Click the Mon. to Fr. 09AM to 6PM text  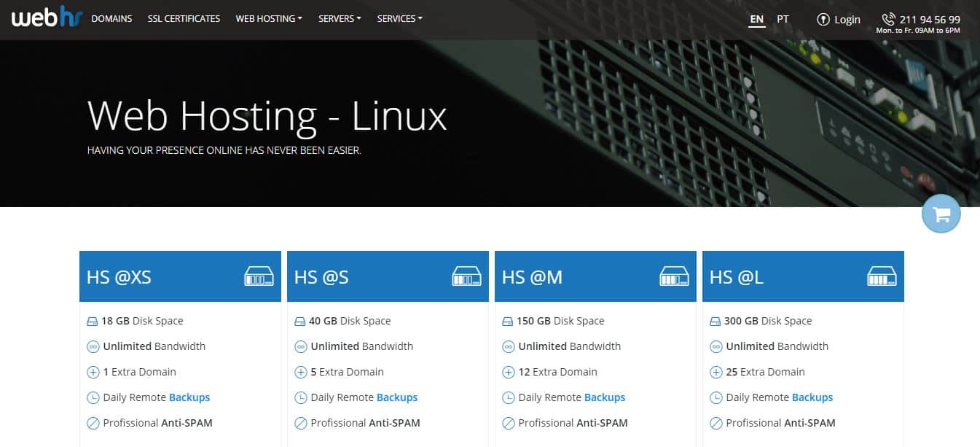coord(918,31)
